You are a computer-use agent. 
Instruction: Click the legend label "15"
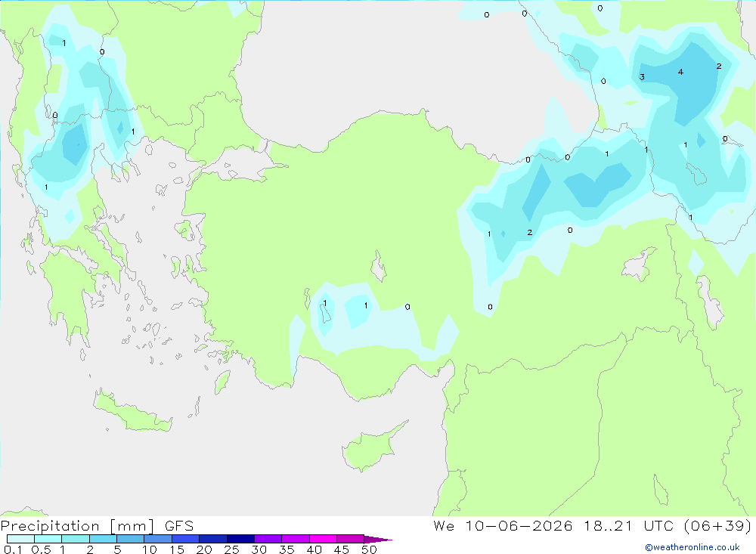[x=177, y=549]
